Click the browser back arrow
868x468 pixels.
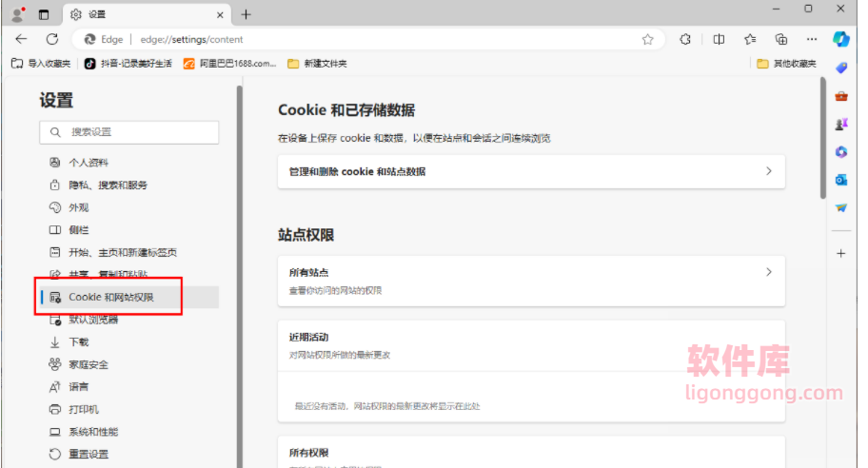21,39
